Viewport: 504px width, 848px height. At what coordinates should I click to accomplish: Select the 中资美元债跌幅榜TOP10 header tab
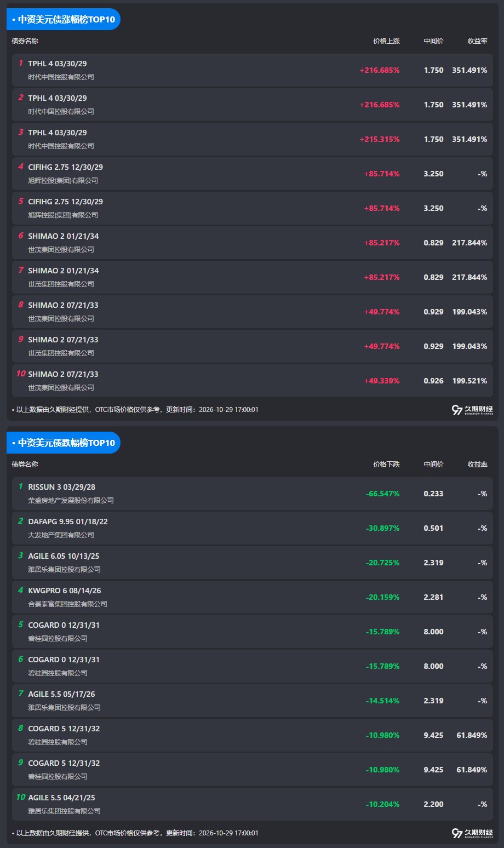pyautogui.click(x=64, y=443)
